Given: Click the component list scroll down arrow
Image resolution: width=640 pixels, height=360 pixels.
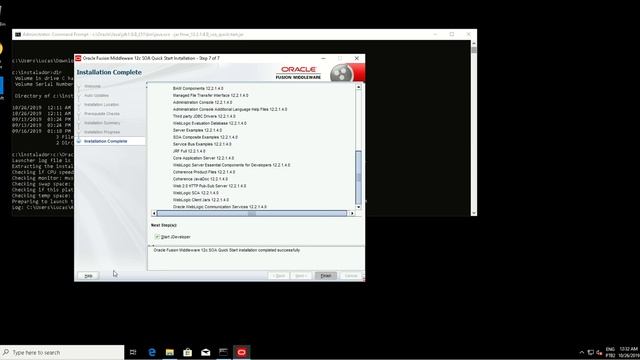Looking at the screenshot, I should 358,207.
